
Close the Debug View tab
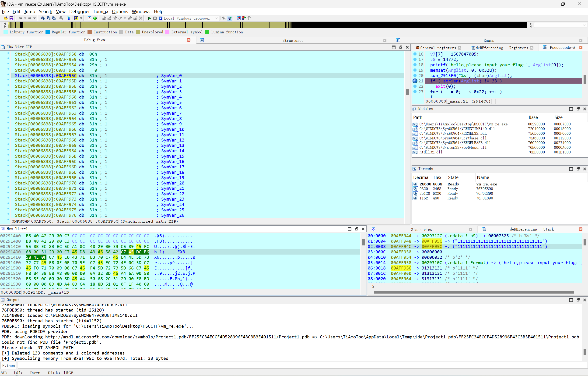[189, 40]
